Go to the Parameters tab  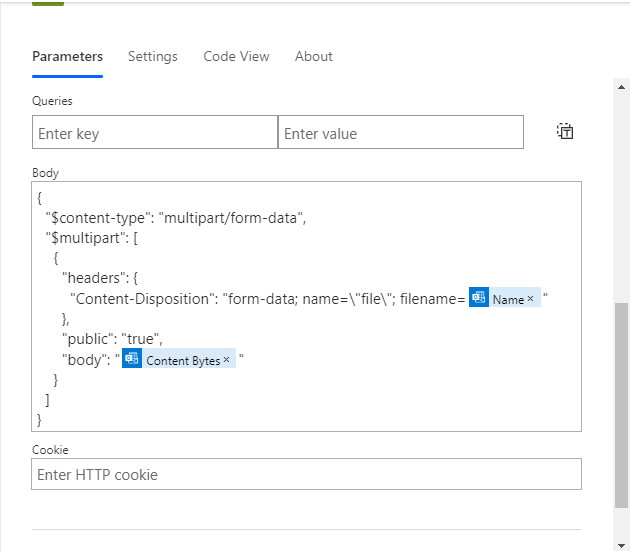[x=67, y=57]
